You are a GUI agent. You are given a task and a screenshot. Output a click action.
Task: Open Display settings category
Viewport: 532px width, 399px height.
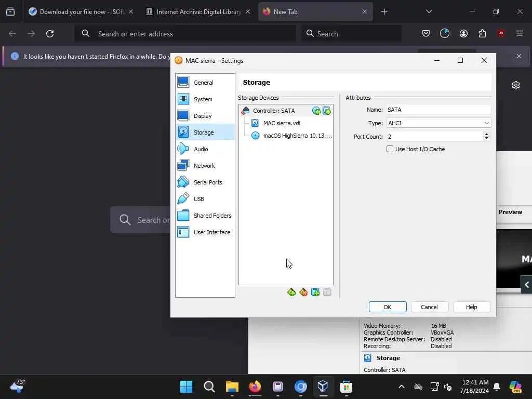[x=205, y=116]
